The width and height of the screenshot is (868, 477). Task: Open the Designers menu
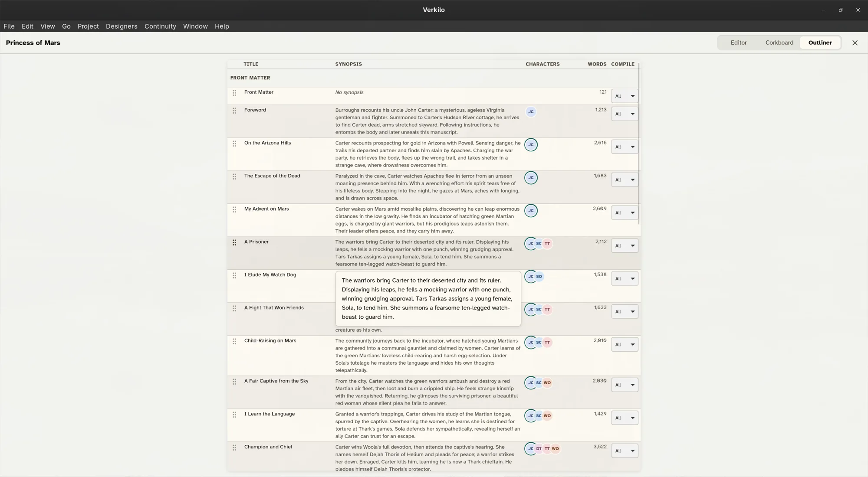(x=122, y=26)
